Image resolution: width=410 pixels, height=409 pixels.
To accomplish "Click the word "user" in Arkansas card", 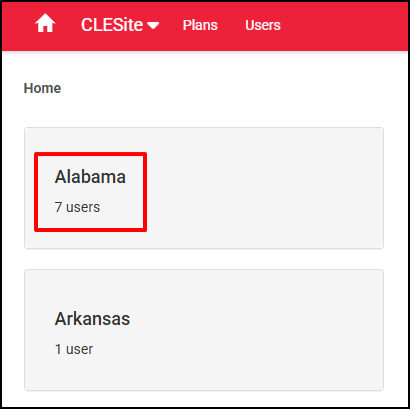I will tap(80, 349).
